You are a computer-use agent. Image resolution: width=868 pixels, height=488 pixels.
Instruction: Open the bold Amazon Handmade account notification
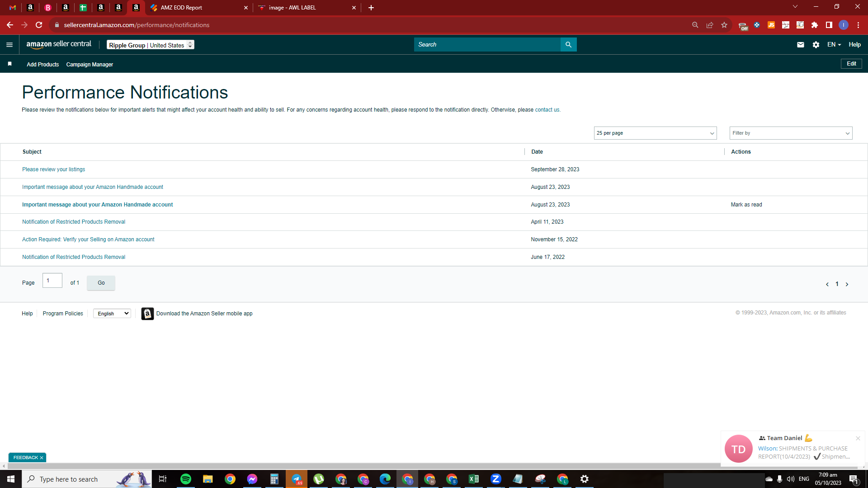98,205
